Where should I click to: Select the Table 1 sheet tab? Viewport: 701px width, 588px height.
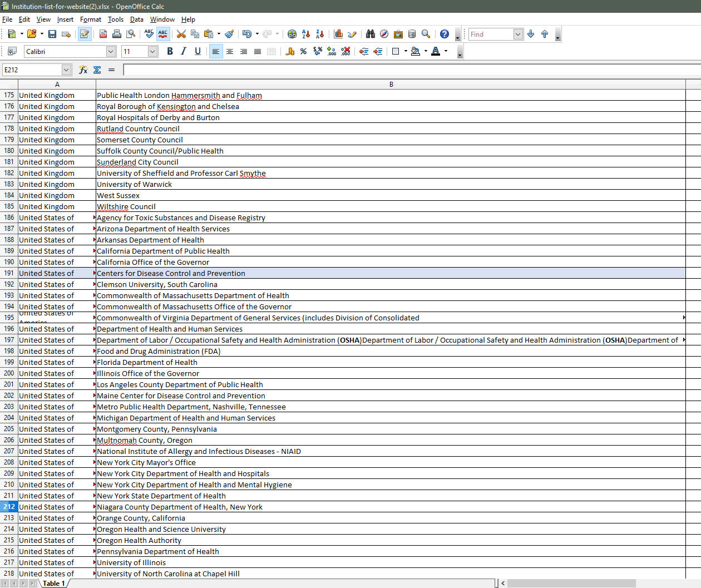(54, 583)
